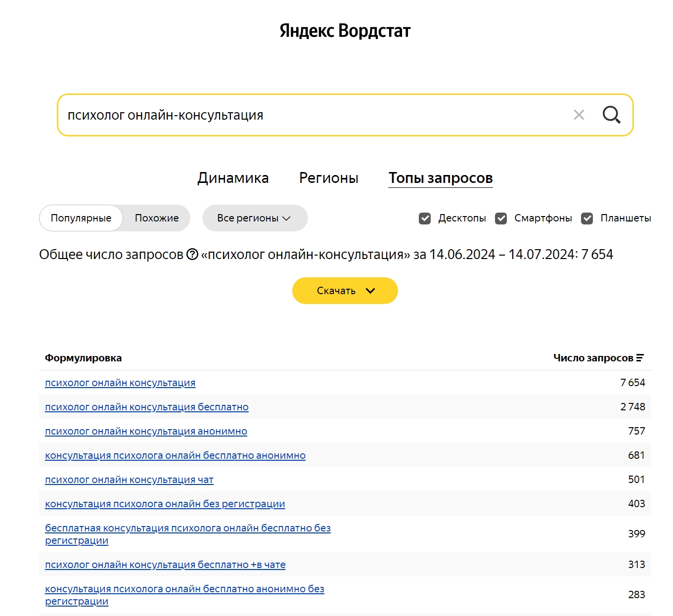
Task: Click the value 403 in the table
Action: coord(636,504)
